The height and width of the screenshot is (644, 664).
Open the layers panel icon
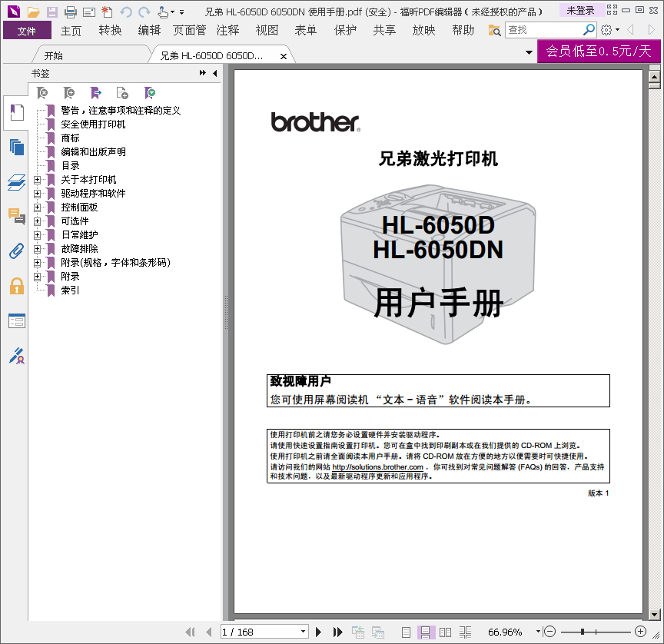16,182
